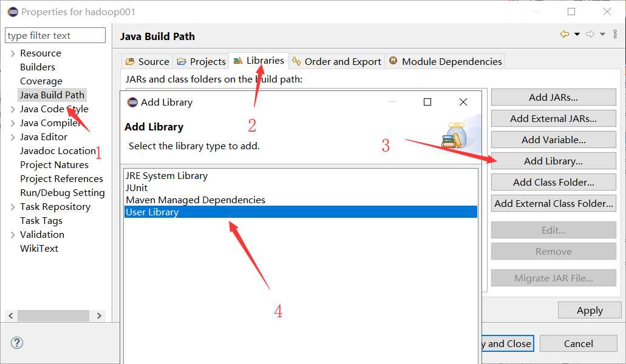
Task: Click the Apply button
Action: 590,310
